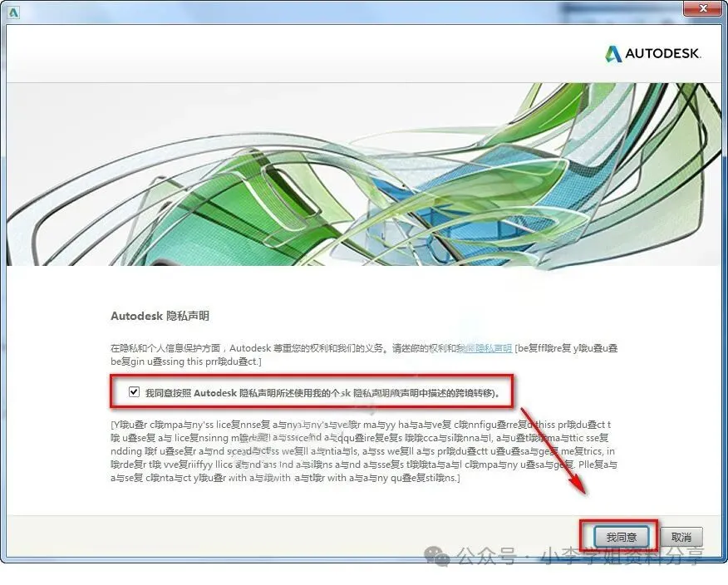
Task: Click the Autodesk icon in the title bar
Action: coord(14,12)
